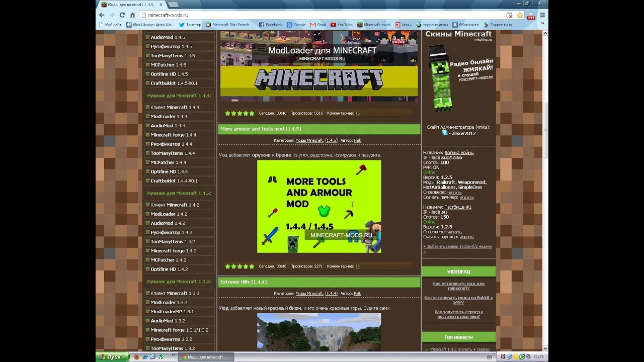
Task: Open Minecraft forge 1.4.4 sidebar link
Action: tap(173, 135)
